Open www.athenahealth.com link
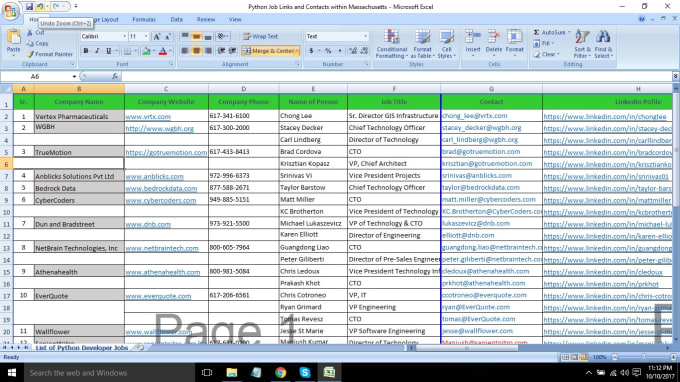 point(163,272)
